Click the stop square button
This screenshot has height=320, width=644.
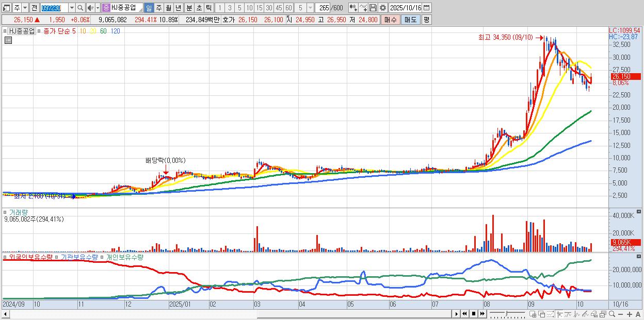pos(474,314)
